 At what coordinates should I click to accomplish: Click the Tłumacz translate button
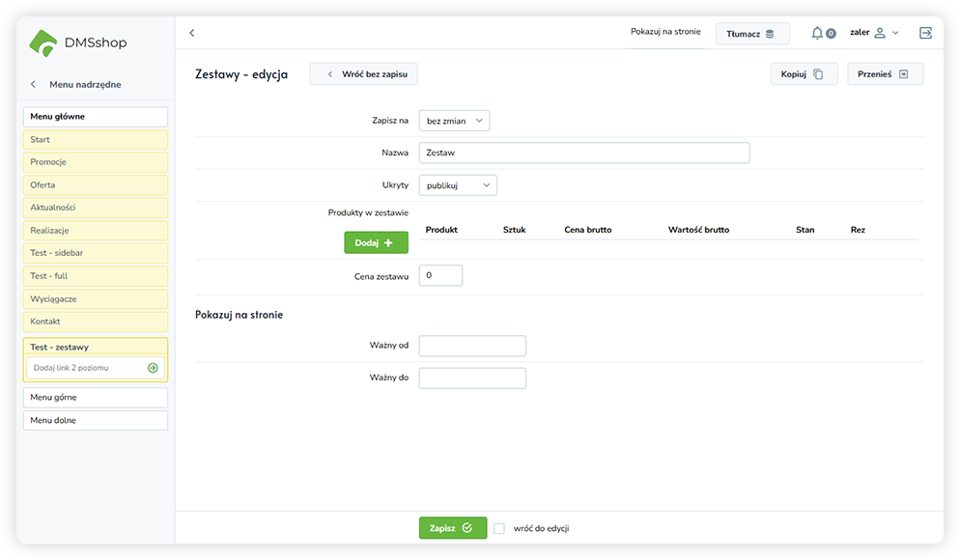pos(751,34)
